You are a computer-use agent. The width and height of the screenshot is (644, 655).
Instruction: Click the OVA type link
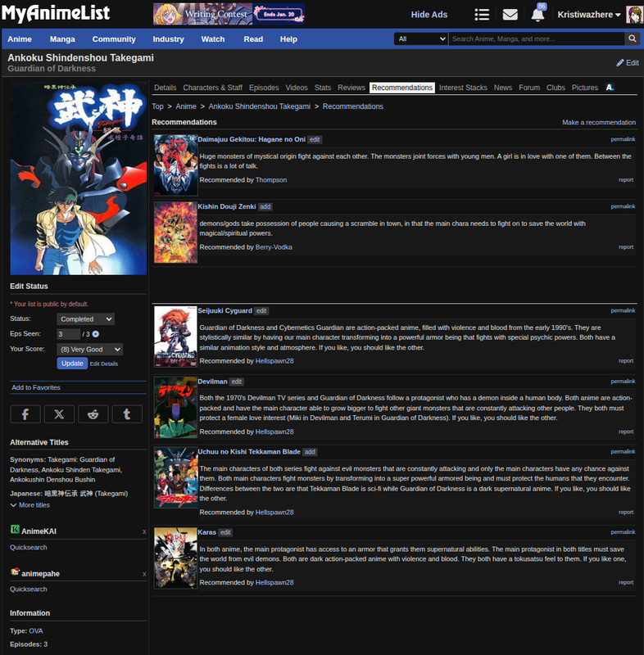(36, 630)
